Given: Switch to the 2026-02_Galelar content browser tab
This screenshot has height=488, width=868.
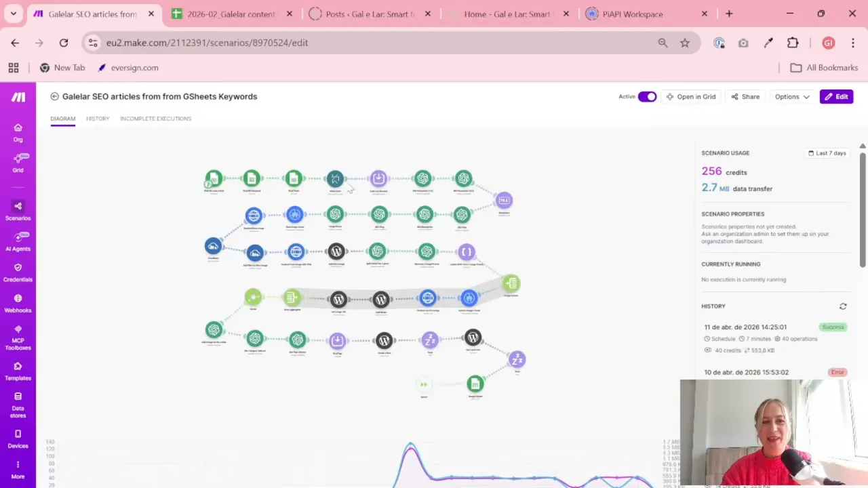Looking at the screenshot, I should point(231,14).
